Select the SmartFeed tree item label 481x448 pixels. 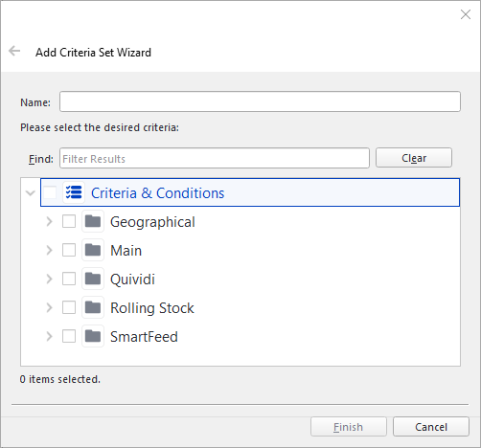coord(144,337)
